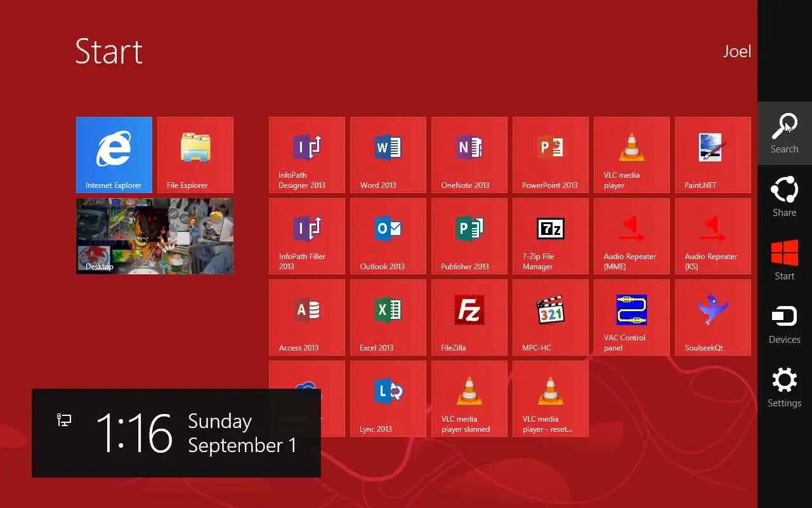Image resolution: width=812 pixels, height=508 pixels.
Task: Click the 1:16 clock time
Action: click(134, 433)
